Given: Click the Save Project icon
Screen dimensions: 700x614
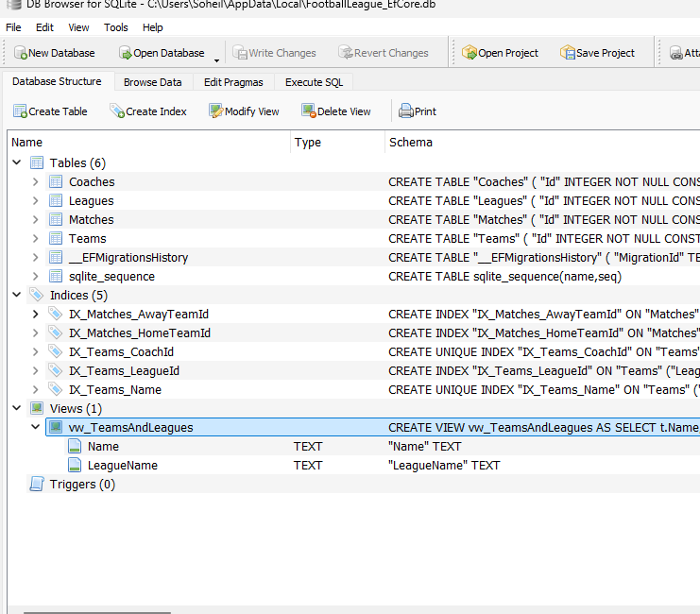Looking at the screenshot, I should tap(568, 53).
